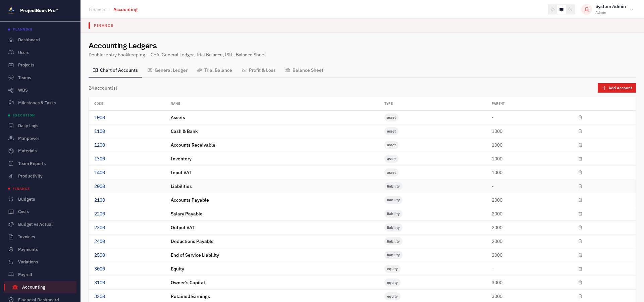Open Projects from the sidebar
This screenshot has height=302, width=644.
click(x=40, y=65)
